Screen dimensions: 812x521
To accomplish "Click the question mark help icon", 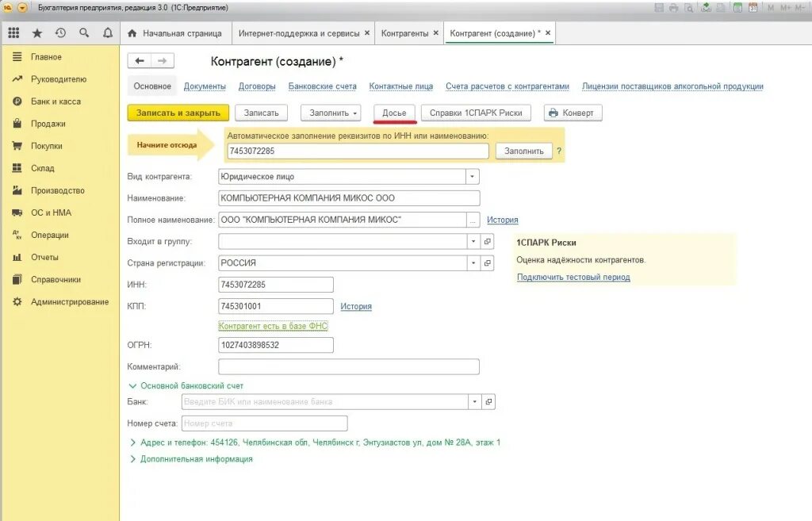I will tap(559, 151).
